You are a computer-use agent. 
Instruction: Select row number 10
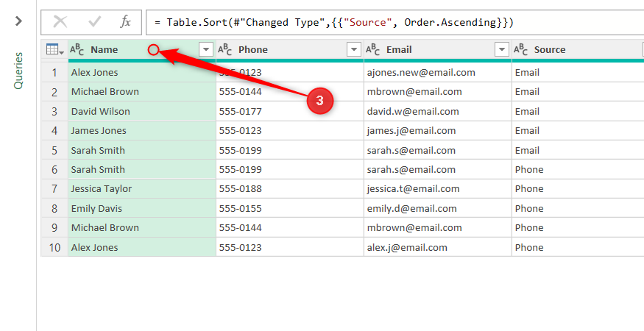(x=54, y=248)
